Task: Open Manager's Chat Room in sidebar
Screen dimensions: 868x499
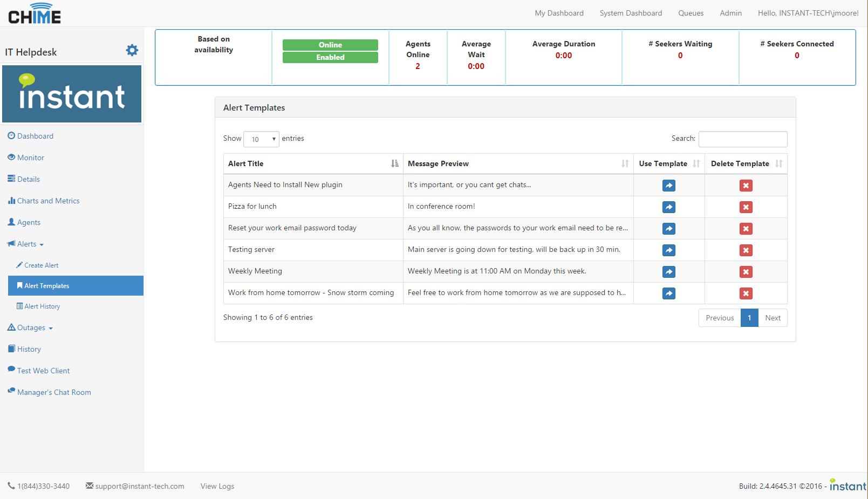Action: [x=49, y=392]
